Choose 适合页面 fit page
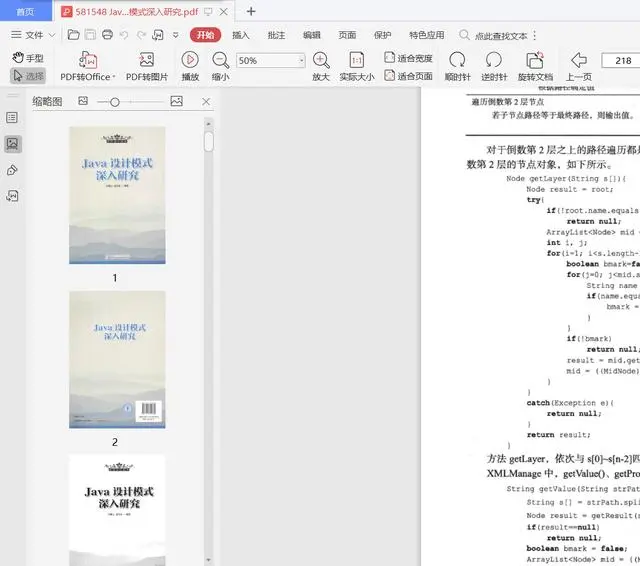 [408, 76]
